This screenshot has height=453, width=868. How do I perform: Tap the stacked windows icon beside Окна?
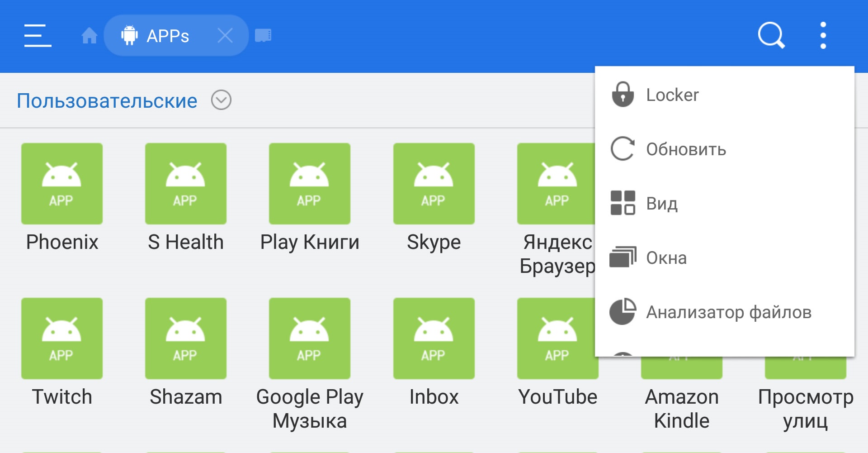623,257
